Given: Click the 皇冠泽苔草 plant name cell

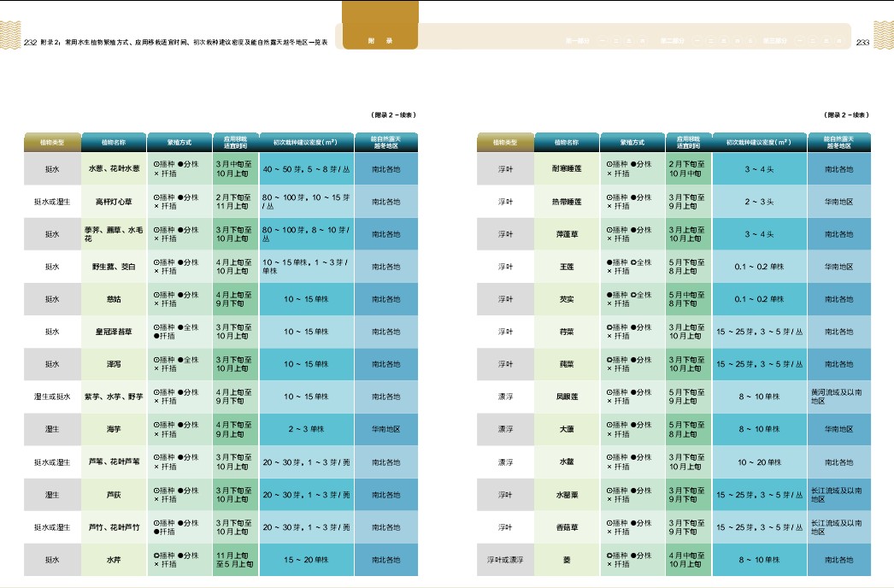Looking at the screenshot, I should coord(113,332).
